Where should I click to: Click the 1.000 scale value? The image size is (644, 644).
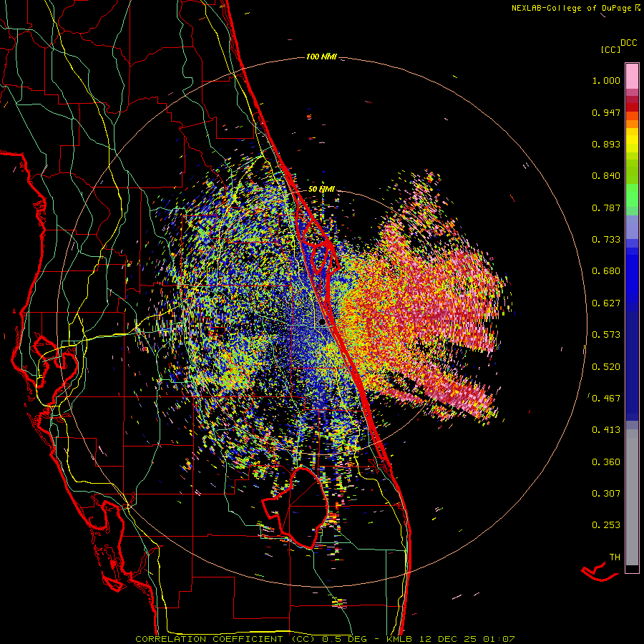click(x=606, y=80)
